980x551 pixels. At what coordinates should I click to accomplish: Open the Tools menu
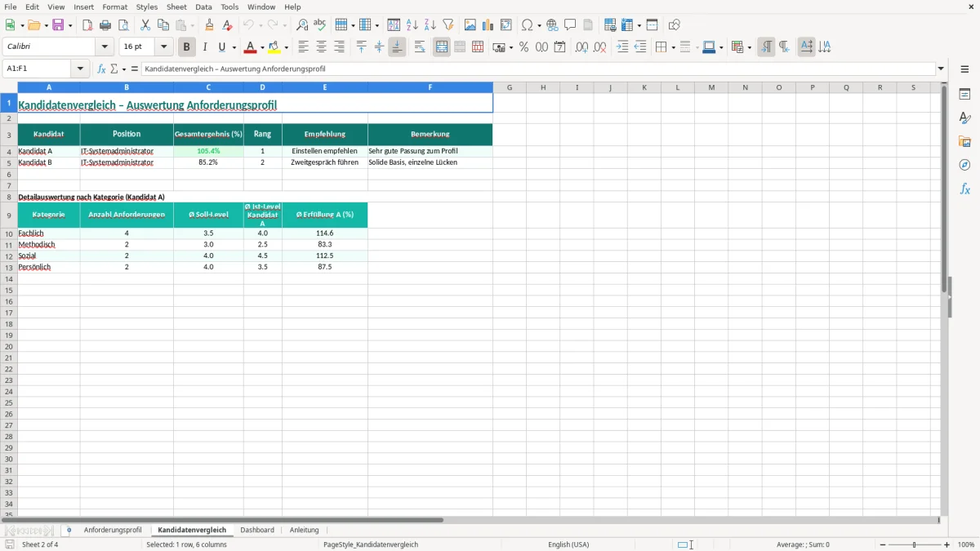click(229, 7)
